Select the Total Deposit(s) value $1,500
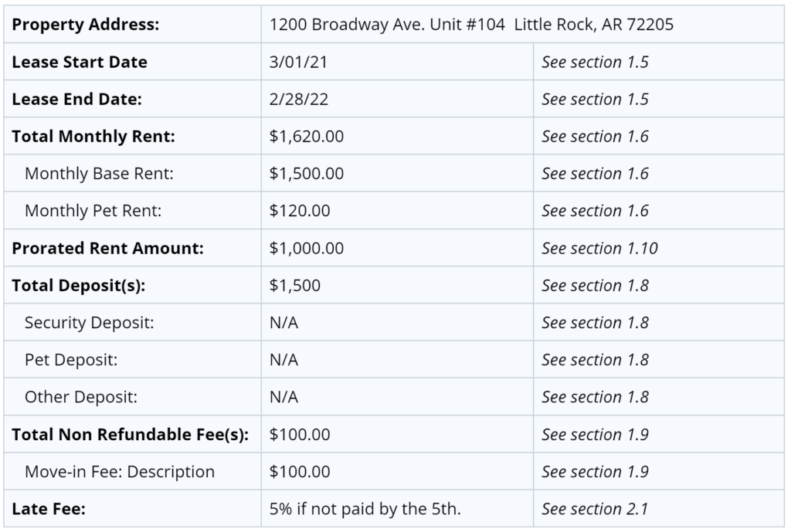 294,286
